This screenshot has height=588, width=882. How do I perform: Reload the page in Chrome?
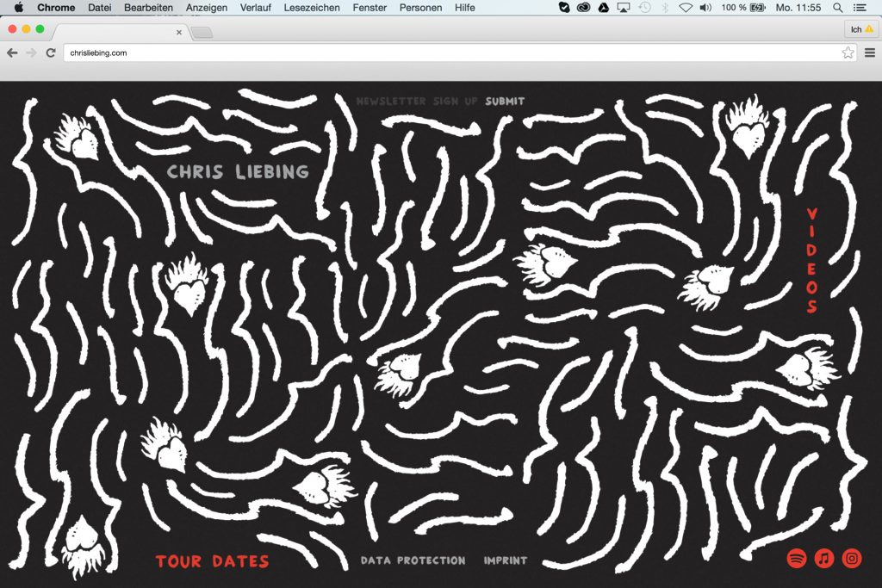click(51, 53)
